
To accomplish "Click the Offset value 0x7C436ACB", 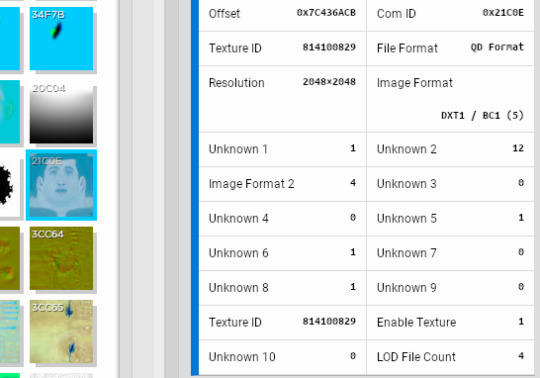I will point(326,13).
